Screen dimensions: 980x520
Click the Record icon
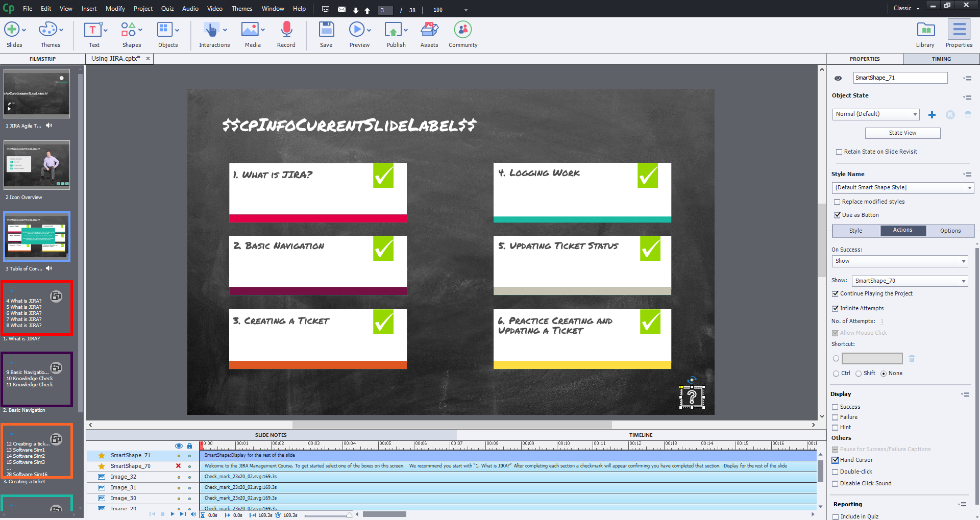click(x=286, y=31)
